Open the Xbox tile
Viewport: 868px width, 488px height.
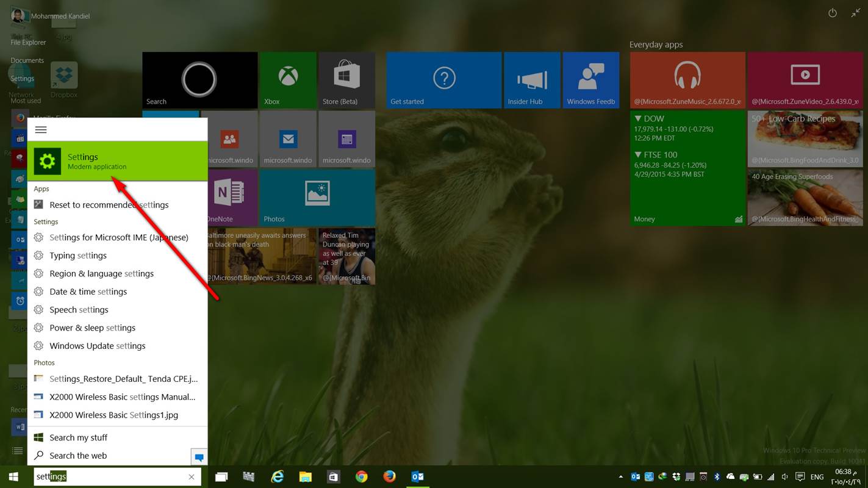click(289, 80)
